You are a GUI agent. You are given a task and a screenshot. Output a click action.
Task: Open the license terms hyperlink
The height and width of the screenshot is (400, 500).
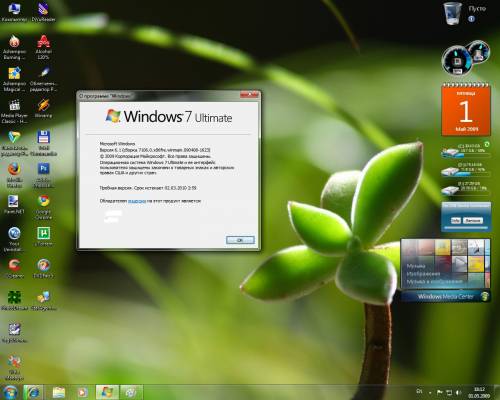point(137,201)
